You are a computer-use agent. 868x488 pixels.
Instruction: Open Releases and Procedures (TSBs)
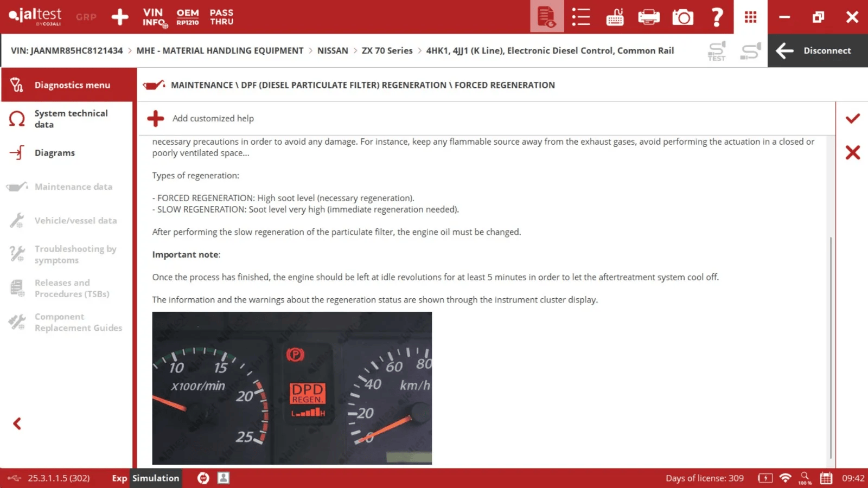tap(67, 288)
